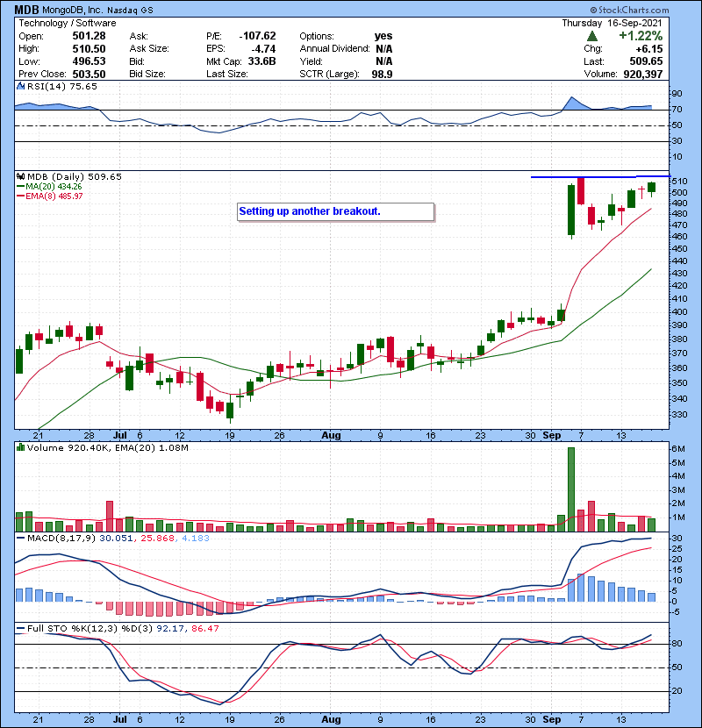Click the Open value 501.28
Viewport: 702px width, 728px height.
[x=89, y=36]
